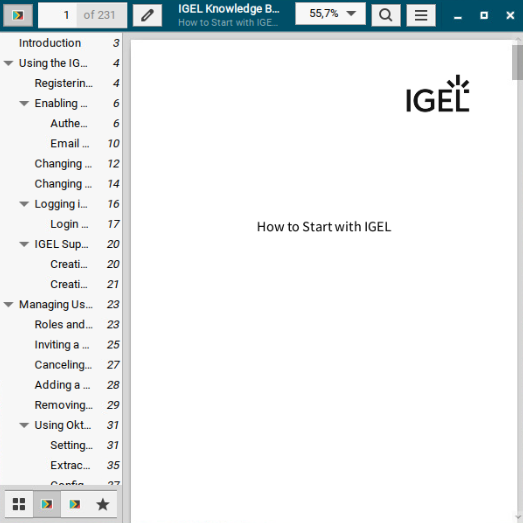Collapse the 'Managing Us...' section
This screenshot has width=523, height=523.
tap(8, 304)
